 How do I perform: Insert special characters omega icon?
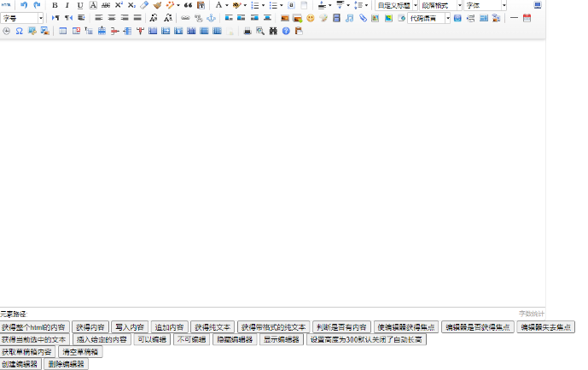pyautogui.click(x=19, y=31)
